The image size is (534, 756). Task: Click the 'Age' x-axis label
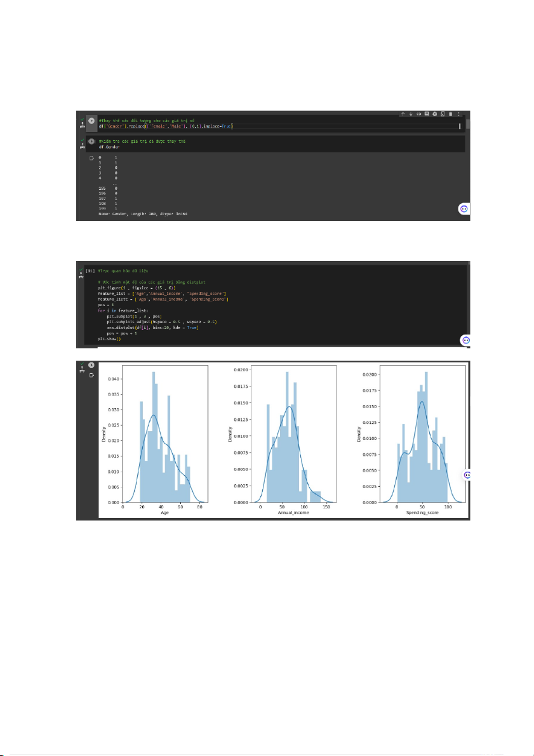tap(165, 513)
